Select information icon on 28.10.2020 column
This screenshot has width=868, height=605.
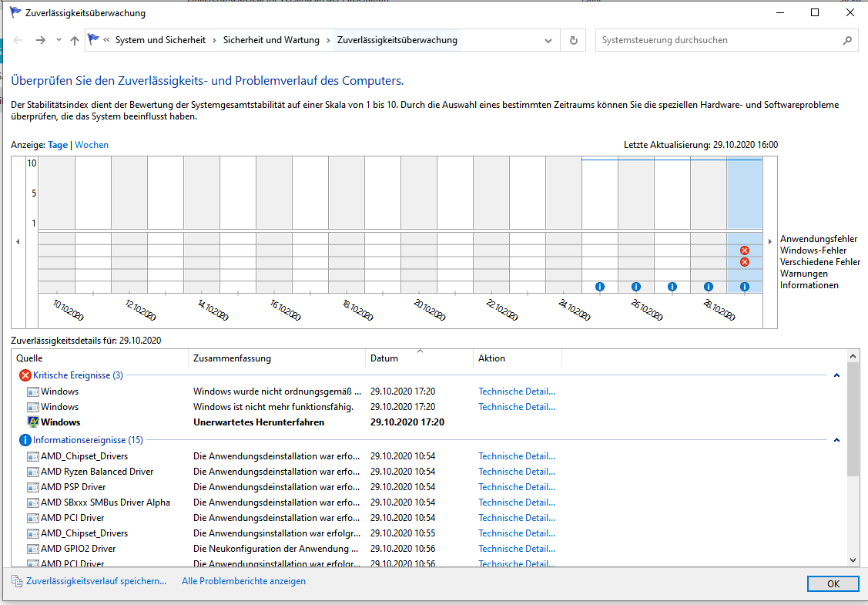708,287
